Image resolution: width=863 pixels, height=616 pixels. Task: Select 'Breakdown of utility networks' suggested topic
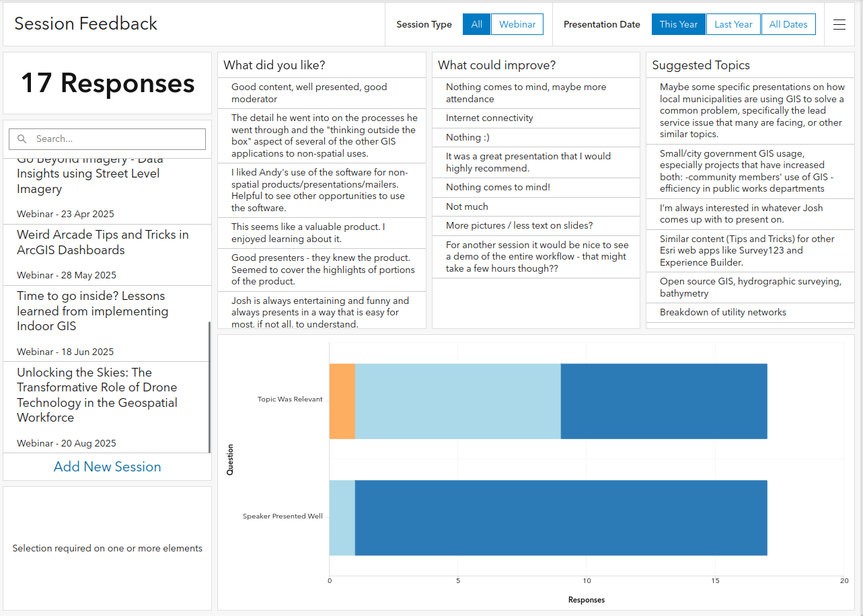pyautogui.click(x=722, y=313)
